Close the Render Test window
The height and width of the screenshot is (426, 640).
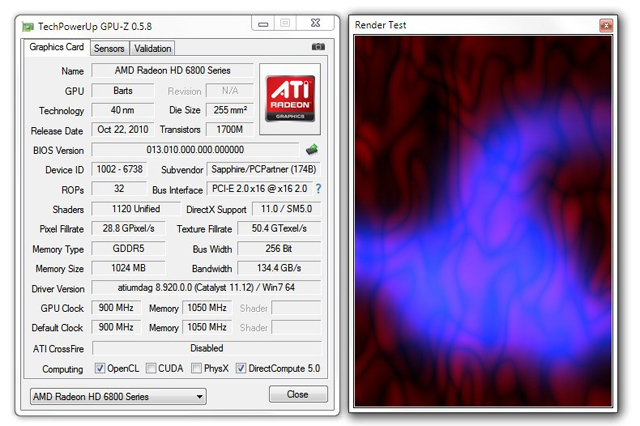[x=606, y=25]
